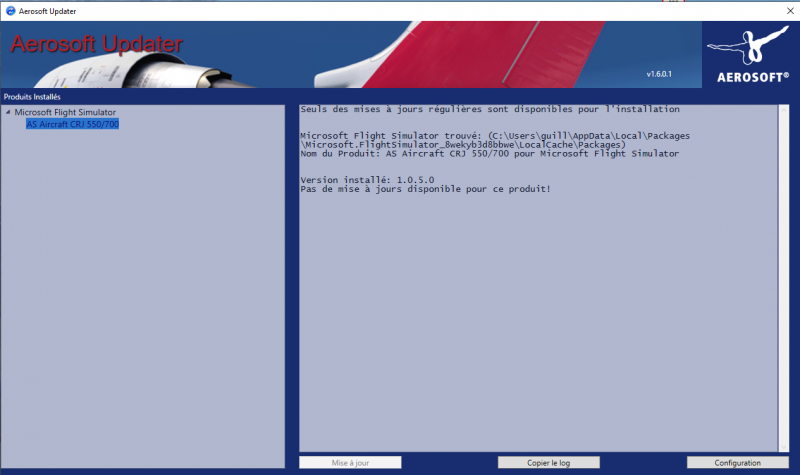Click the 'Seuls des mises à jours régulières' line

pyautogui.click(x=490, y=109)
